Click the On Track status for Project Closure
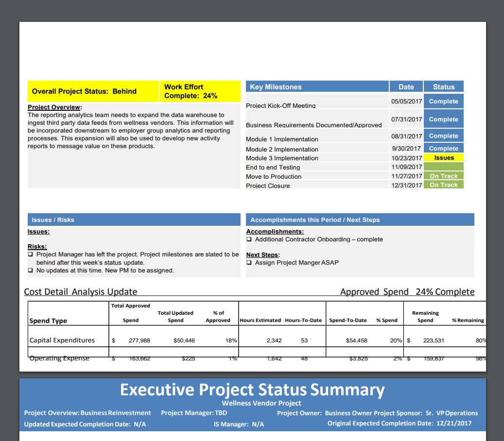 [x=443, y=185]
